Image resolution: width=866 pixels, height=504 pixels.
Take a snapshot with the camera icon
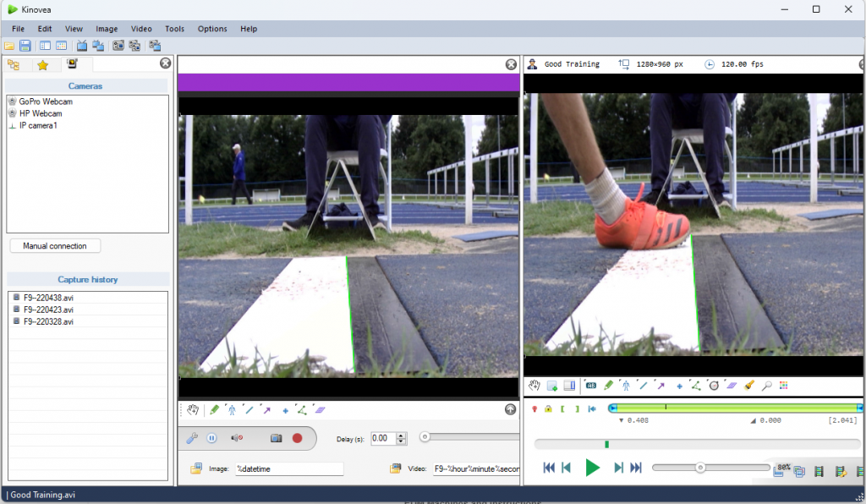(276, 438)
